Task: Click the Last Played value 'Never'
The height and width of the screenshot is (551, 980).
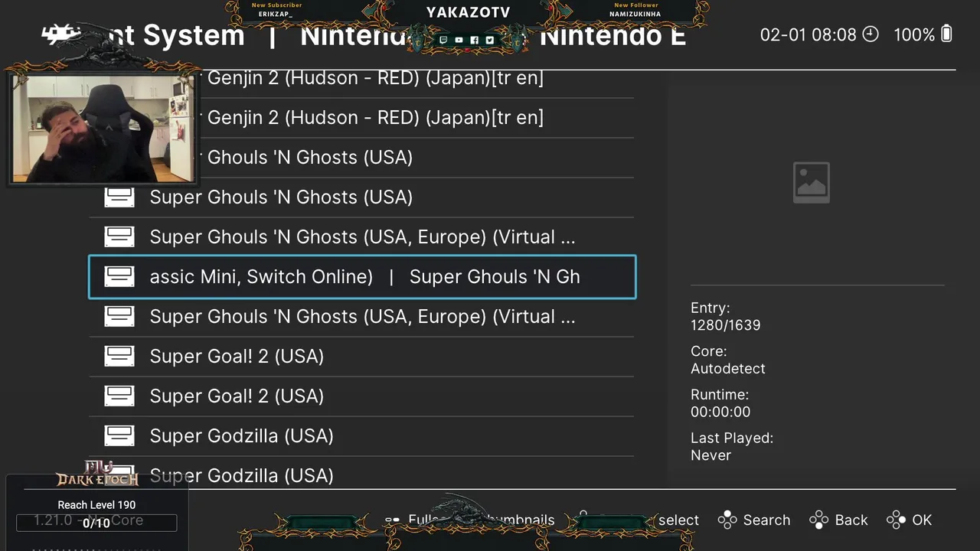Action: (710, 455)
